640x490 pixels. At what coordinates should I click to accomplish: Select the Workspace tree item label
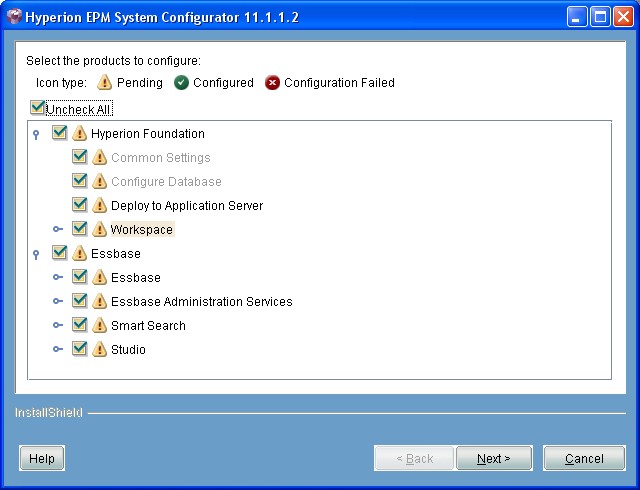pos(142,230)
